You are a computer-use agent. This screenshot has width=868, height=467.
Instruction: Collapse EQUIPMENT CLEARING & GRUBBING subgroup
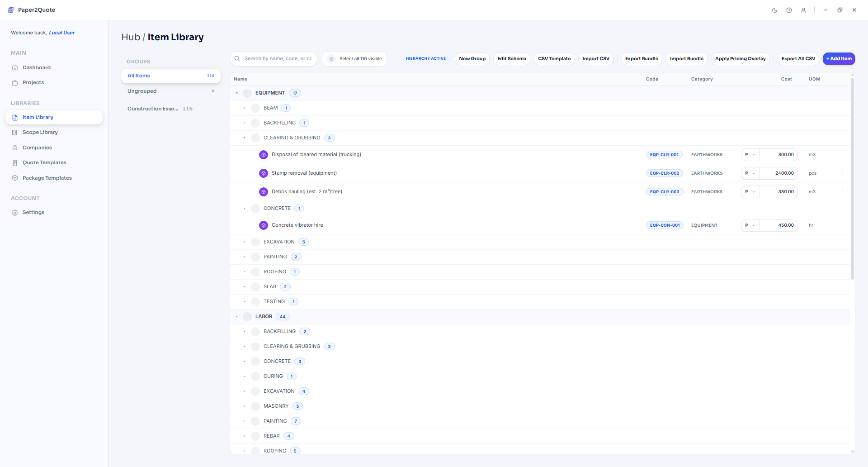click(x=245, y=138)
